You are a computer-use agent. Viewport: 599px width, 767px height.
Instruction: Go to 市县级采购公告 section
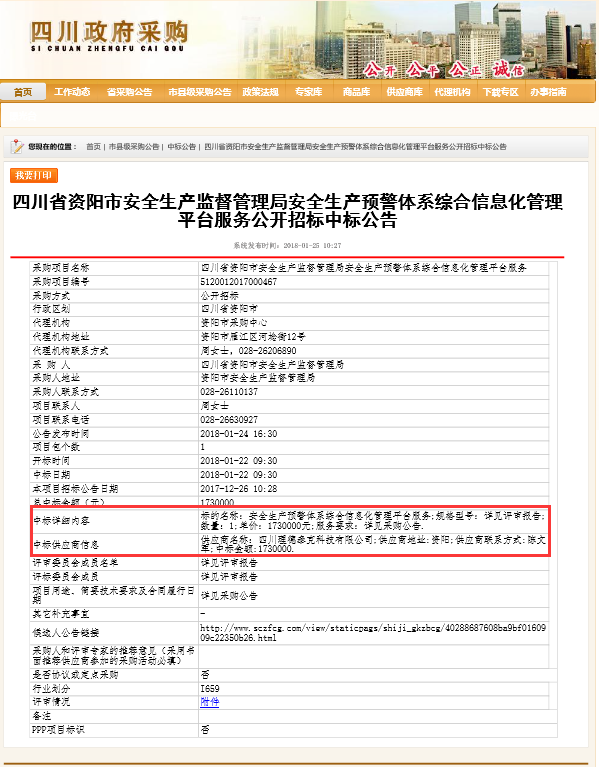click(200, 91)
